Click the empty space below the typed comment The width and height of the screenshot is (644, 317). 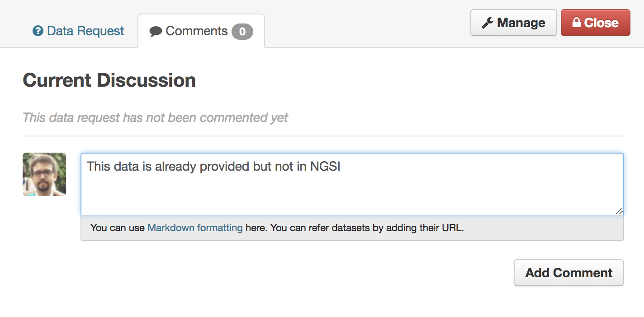click(352, 195)
